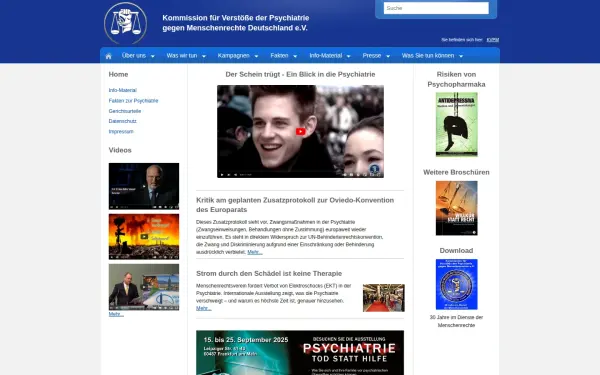Screen dimensions: 600x375
Task: Expand the Kampagnen dropdown arrow
Action: pos(256,56)
